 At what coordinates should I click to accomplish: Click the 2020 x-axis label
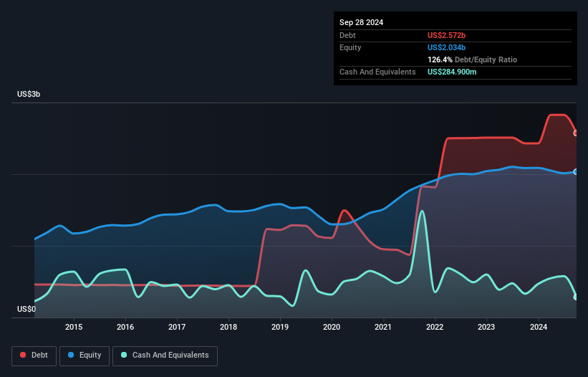pos(332,327)
